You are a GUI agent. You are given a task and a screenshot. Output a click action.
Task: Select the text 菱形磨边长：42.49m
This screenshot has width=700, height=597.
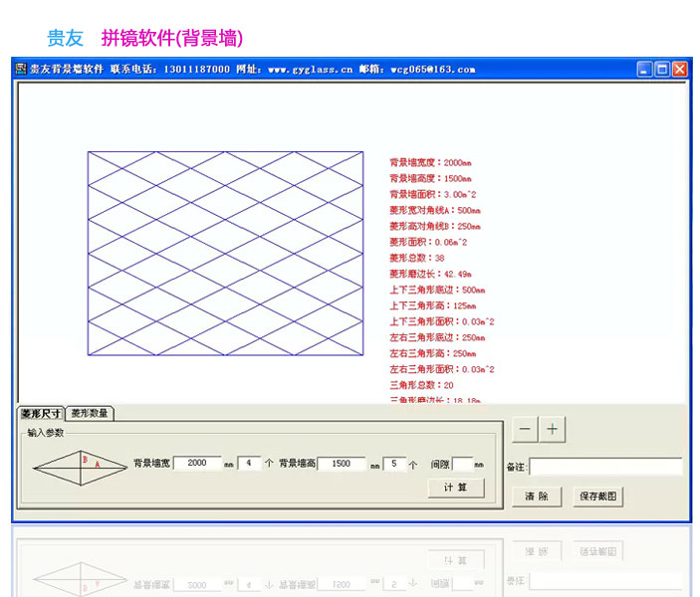click(x=430, y=274)
